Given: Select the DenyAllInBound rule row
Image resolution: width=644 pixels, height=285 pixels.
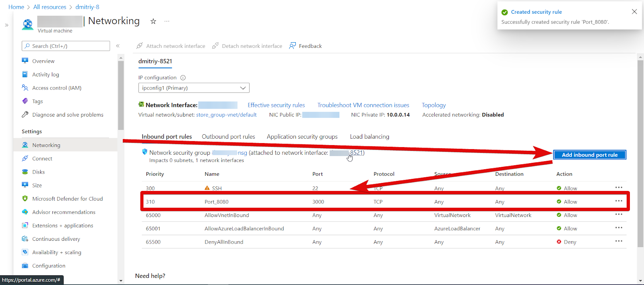Looking at the screenshot, I should pos(384,242).
